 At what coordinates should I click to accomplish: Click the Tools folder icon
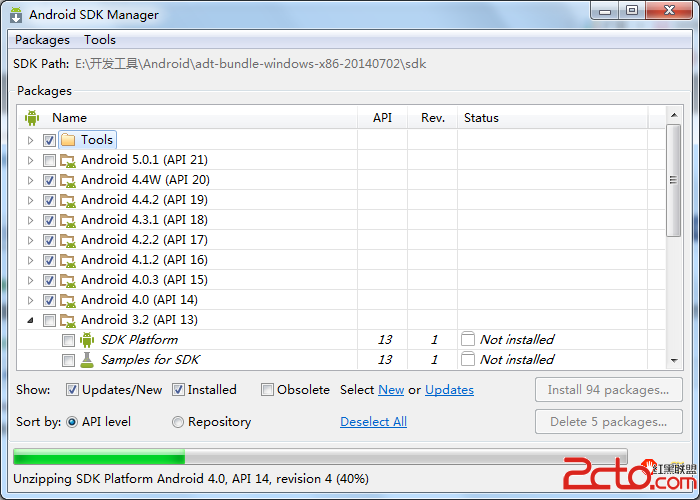[68, 140]
